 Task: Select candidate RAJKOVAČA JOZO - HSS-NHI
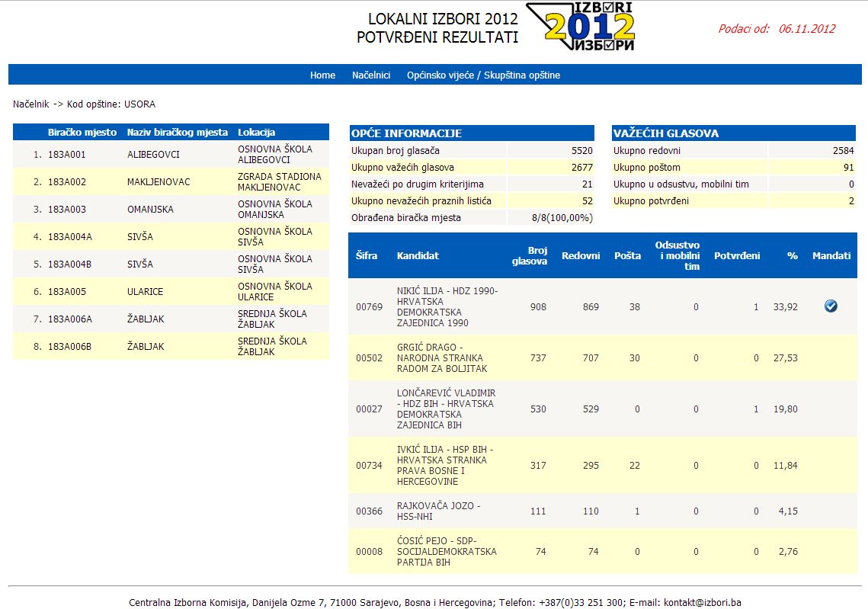tap(438, 511)
